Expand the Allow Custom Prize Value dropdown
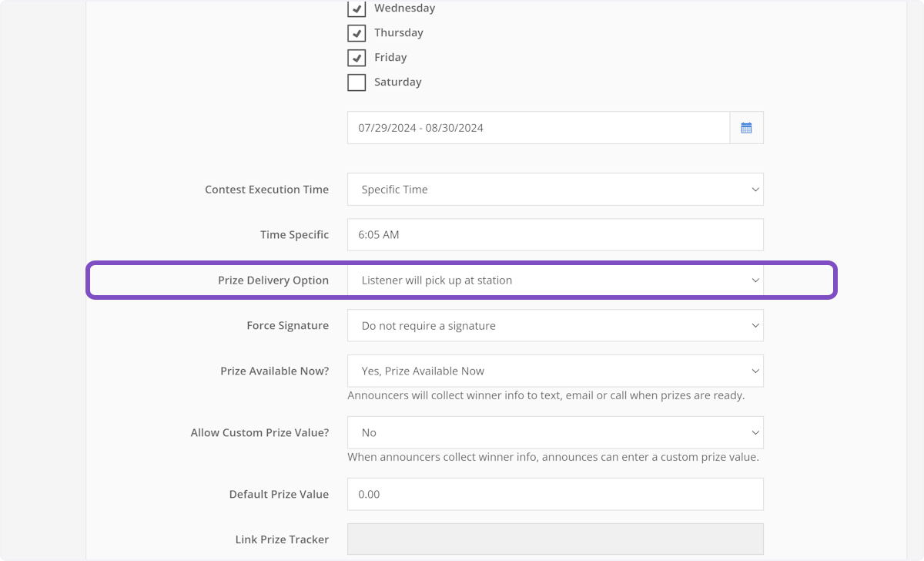Viewport: 924px width, 561px height. coord(554,432)
